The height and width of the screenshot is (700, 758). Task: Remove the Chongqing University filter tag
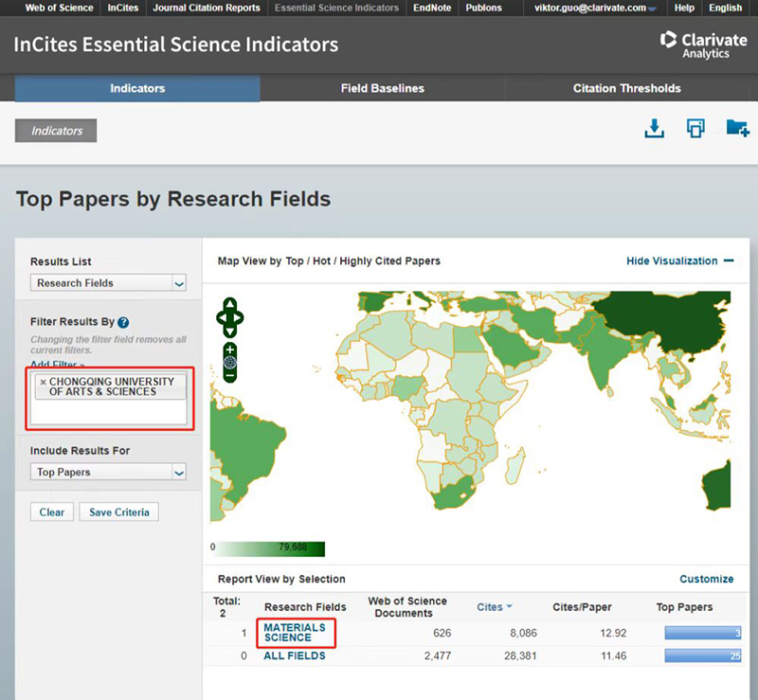click(x=43, y=382)
